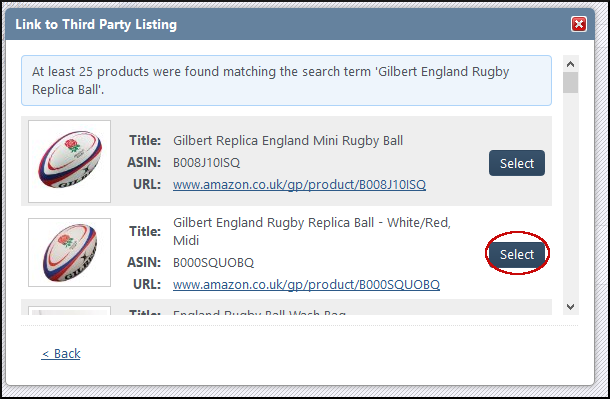
Task: Open the amazon.co.uk link for B008J10ISQ
Action: (x=299, y=184)
